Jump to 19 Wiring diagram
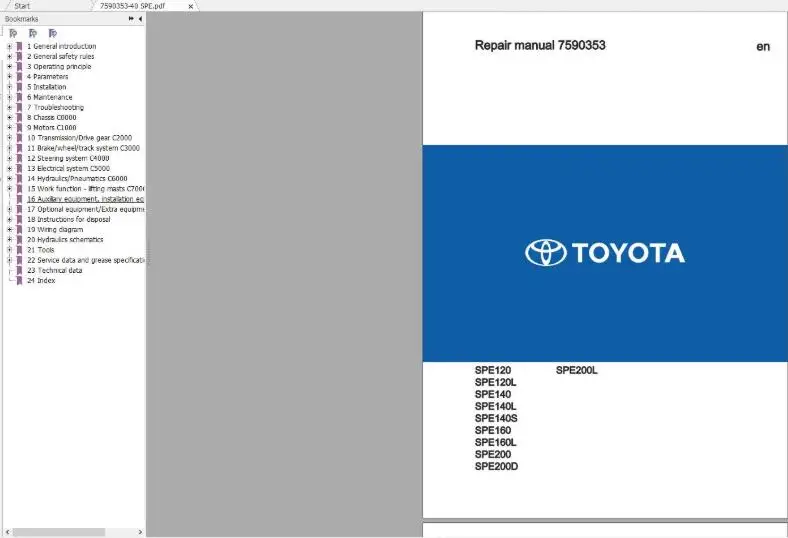 [55, 230]
